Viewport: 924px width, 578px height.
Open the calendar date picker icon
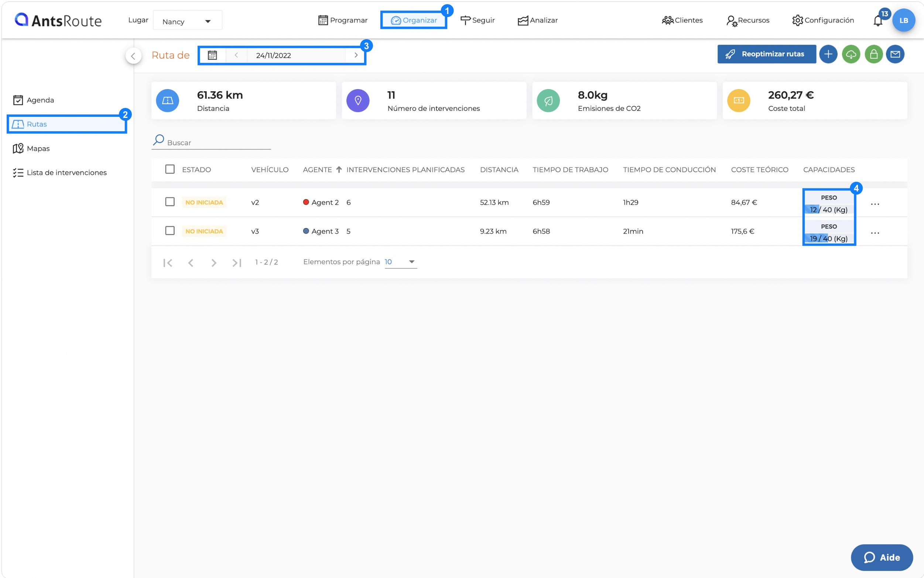pos(212,55)
